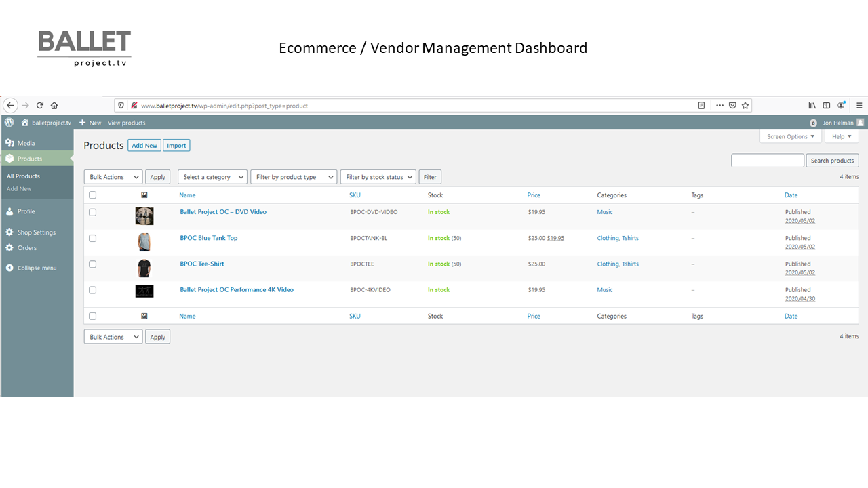Screen dimensions: 868x488
Task: Open the browser library icon
Action: [812, 106]
